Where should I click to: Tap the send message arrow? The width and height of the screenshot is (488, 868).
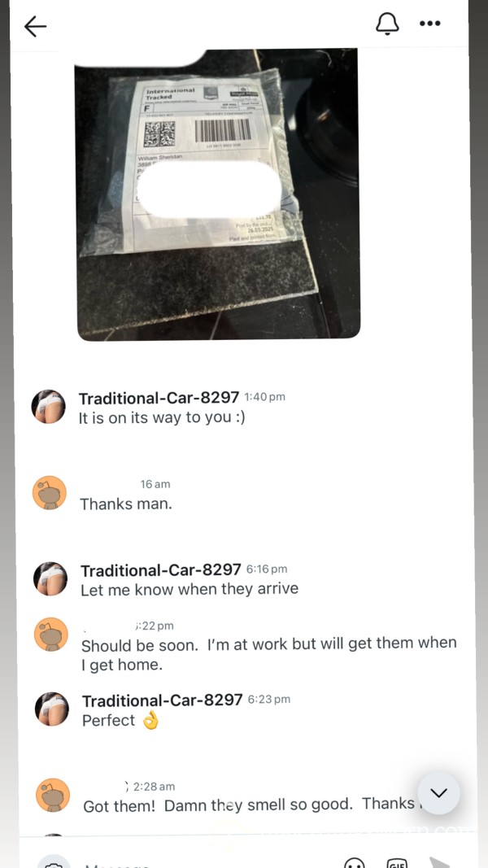[440, 862]
